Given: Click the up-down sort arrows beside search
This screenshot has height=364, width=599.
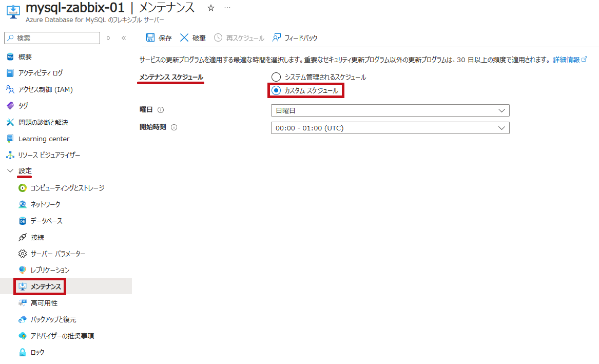Looking at the screenshot, I should [x=108, y=38].
